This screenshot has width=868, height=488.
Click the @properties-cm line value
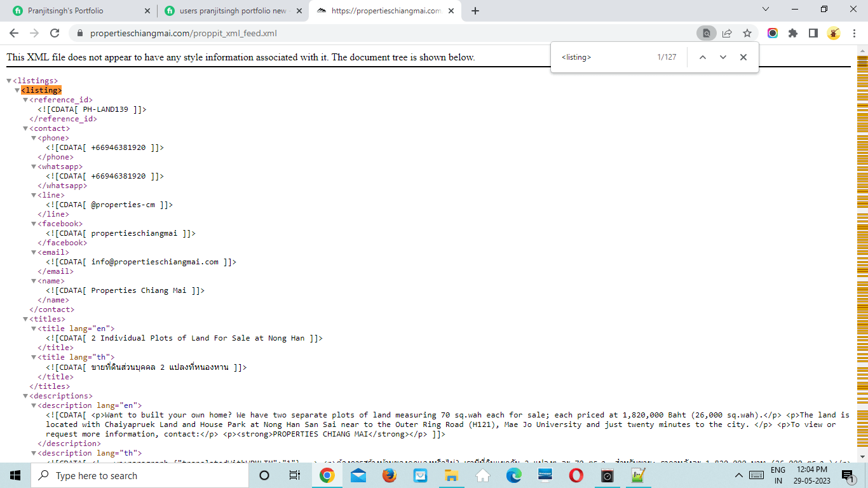tap(123, 205)
